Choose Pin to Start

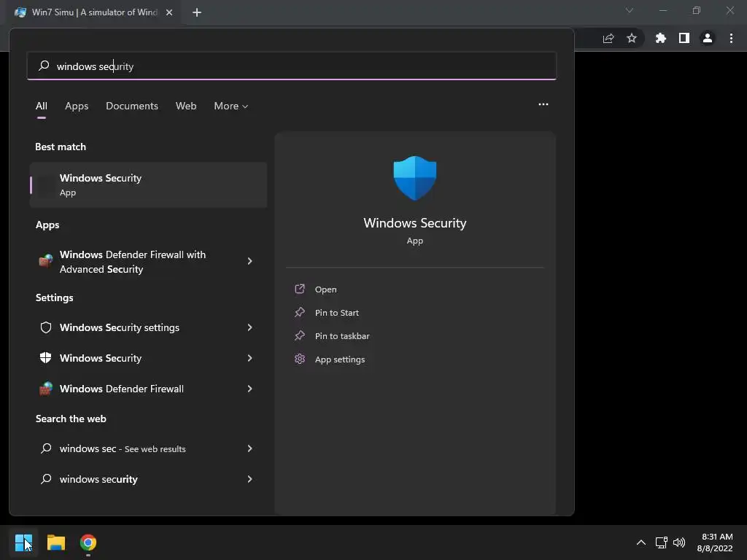(337, 313)
